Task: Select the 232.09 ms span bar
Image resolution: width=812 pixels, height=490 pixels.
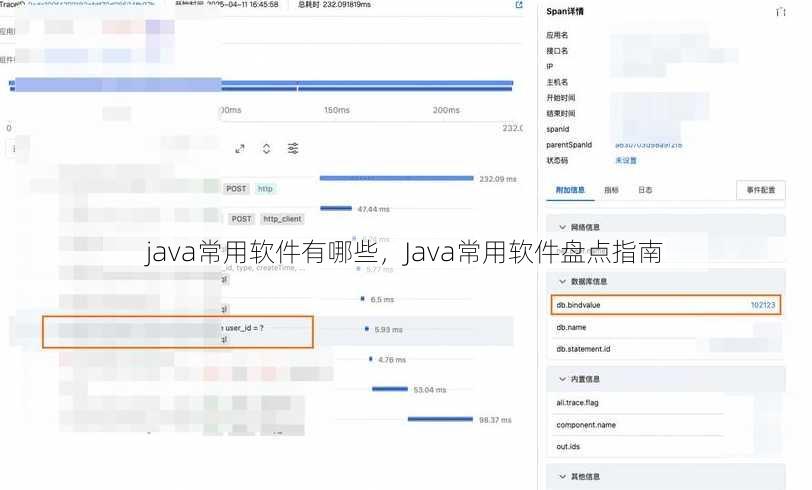Action: [x=397, y=178]
